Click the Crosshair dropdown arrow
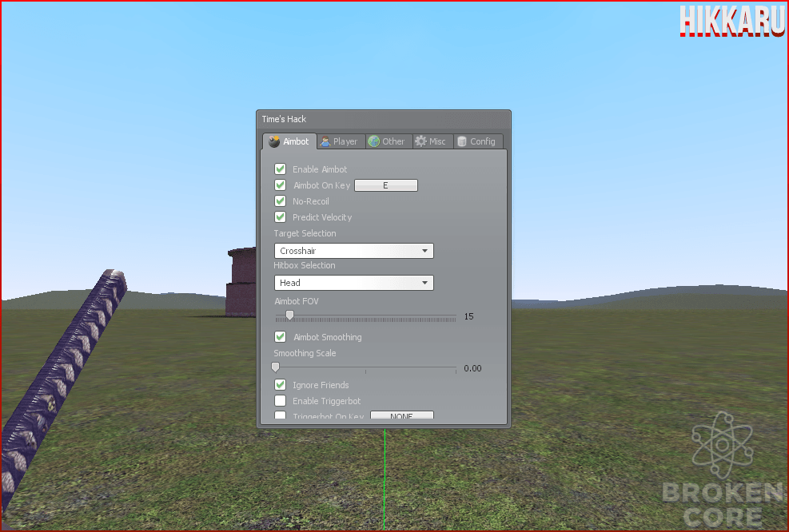The height and width of the screenshot is (532, 789). click(x=424, y=250)
